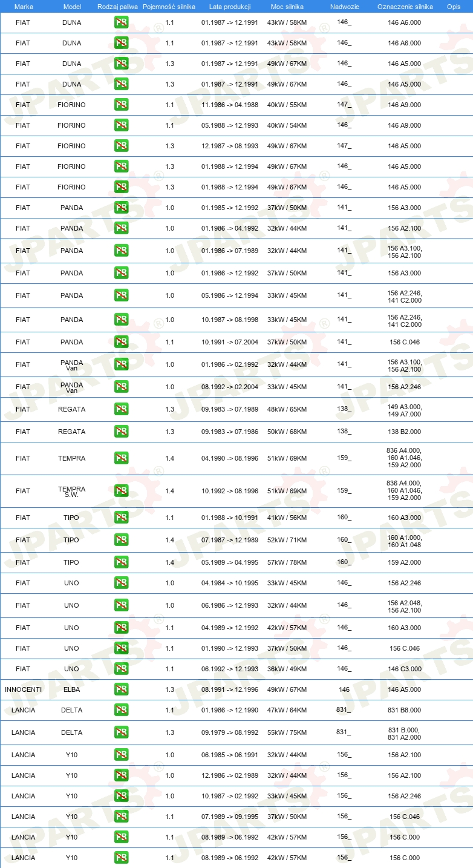Viewport: 473px width, 868px height.
Task: Click power value 47kW / 64KM
Action: click(287, 710)
